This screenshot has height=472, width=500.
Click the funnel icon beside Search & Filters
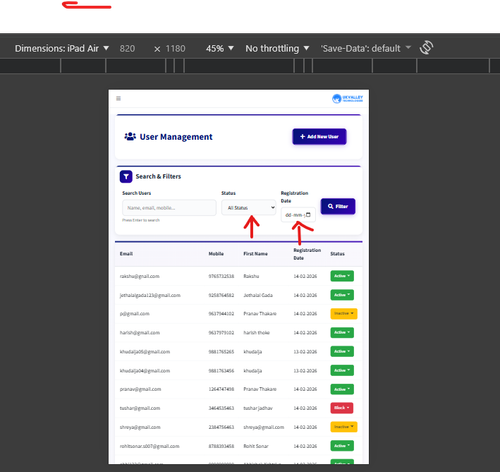[x=126, y=177]
